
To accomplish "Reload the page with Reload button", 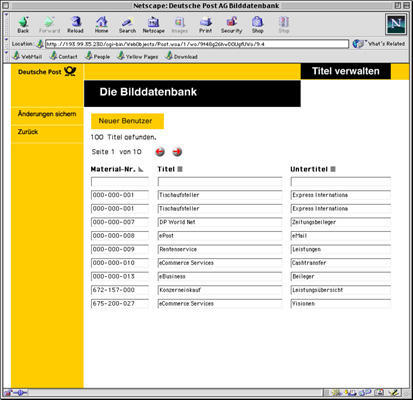I will coord(75,25).
